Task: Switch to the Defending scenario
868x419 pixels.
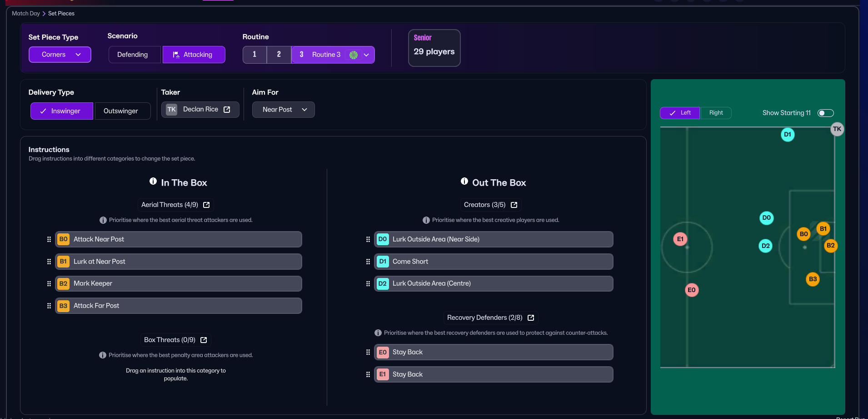Action: pos(132,55)
